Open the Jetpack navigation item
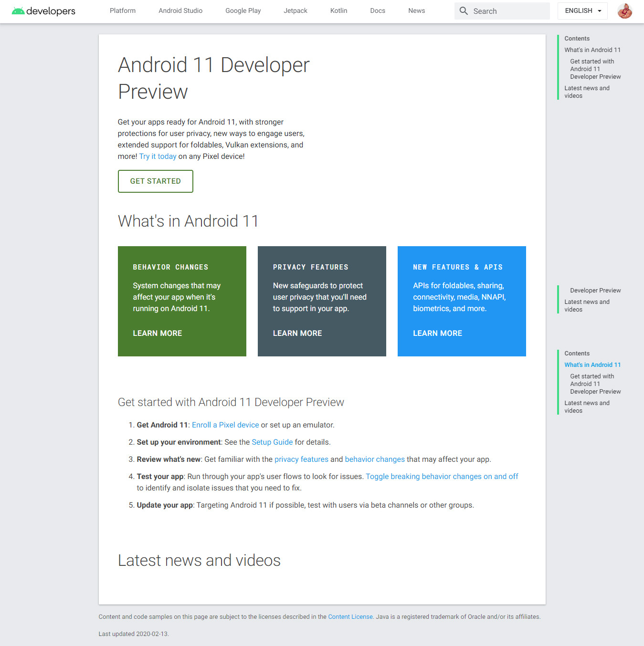The height and width of the screenshot is (646, 644). 296,11
